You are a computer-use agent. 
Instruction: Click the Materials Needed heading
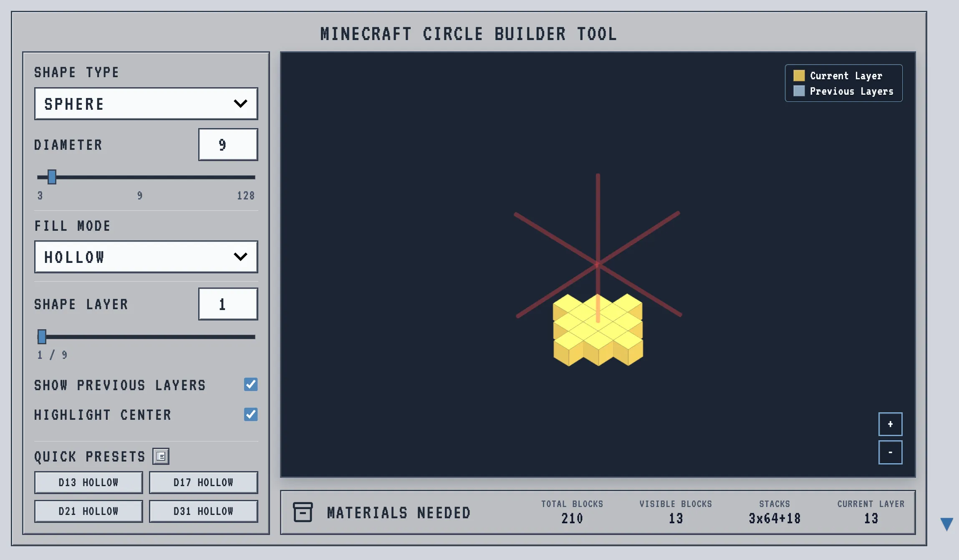tap(399, 512)
